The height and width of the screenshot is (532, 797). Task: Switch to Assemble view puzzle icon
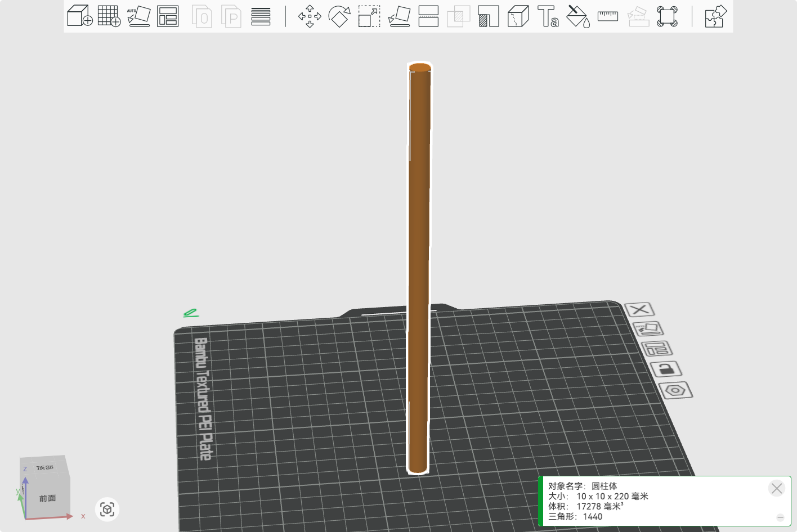(715, 16)
